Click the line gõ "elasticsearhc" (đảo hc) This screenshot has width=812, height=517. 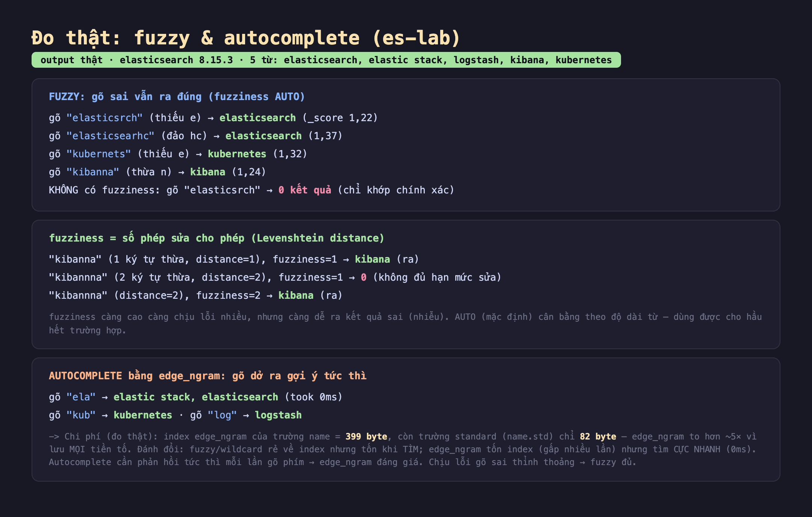[x=195, y=136]
